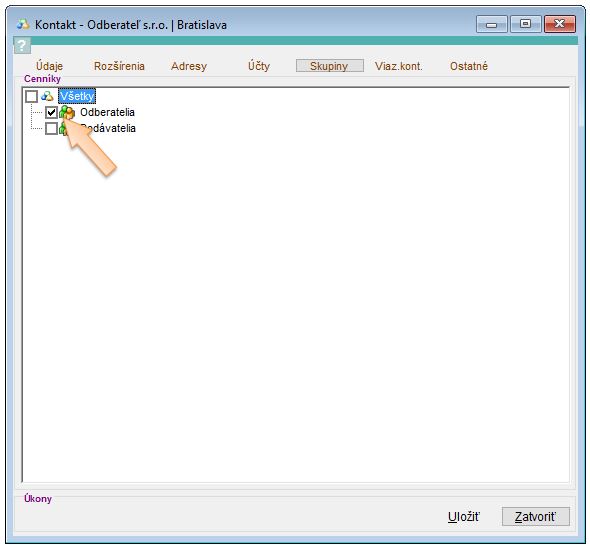This screenshot has width=590, height=549.
Task: Select the Skupiny tab
Action: (x=330, y=65)
